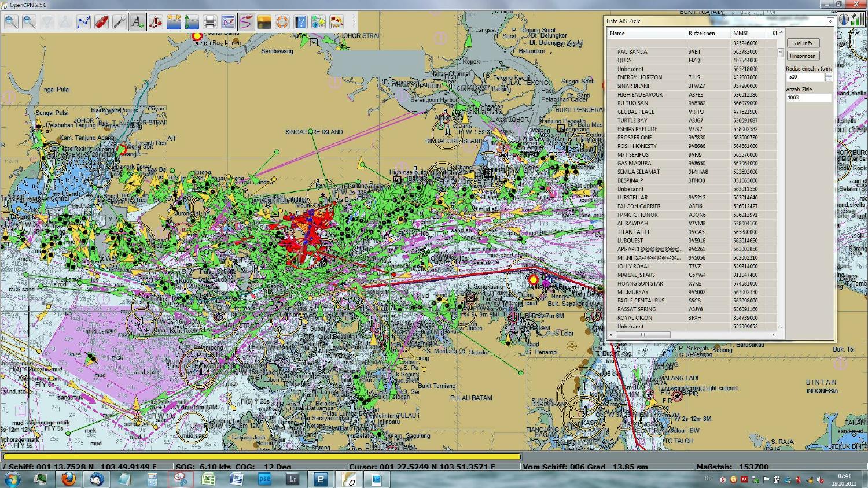Sort AIS list by Rufzeichen column
The height and width of the screenshot is (488, 868).
pyautogui.click(x=701, y=34)
